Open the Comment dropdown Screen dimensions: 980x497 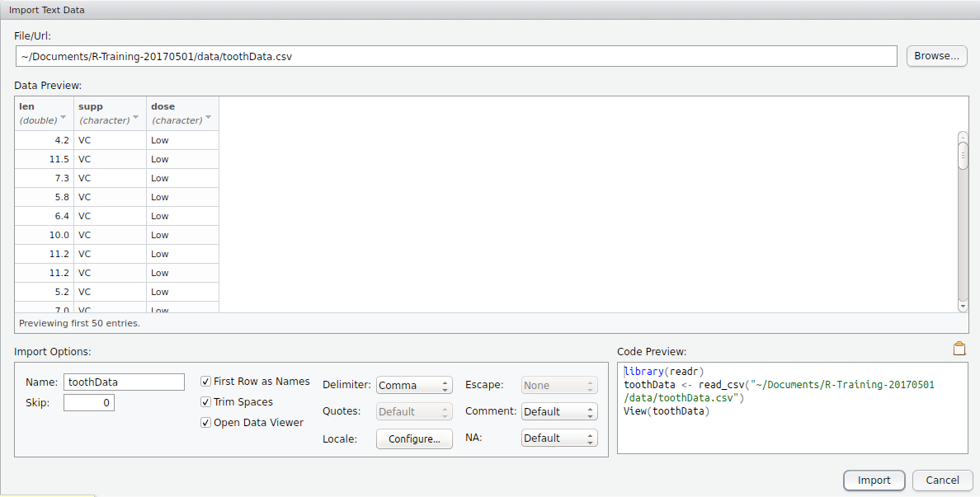pyautogui.click(x=558, y=412)
